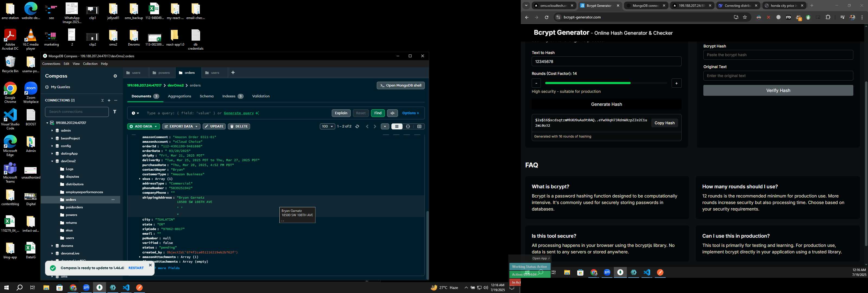This screenshot has width=868, height=293.
Task: Click the Find button
Action: 378,113
